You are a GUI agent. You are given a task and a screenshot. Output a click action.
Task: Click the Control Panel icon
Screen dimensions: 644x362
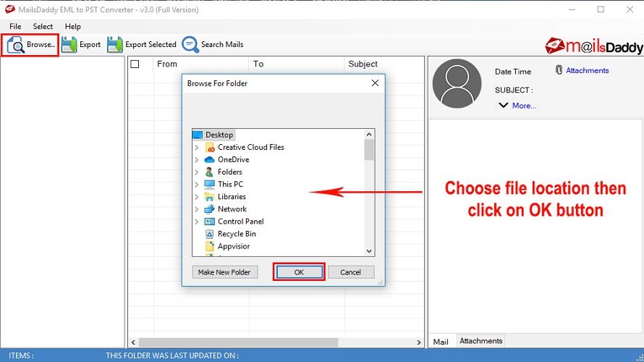209,221
